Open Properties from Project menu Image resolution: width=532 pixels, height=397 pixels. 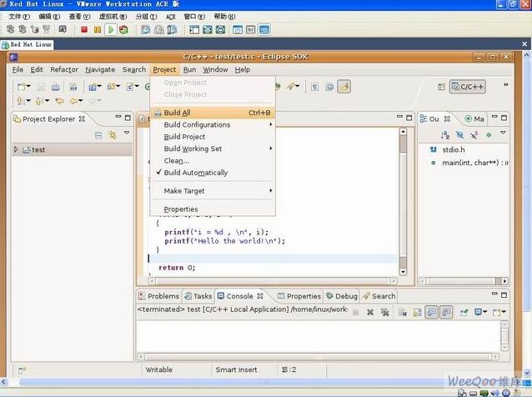click(213, 209)
